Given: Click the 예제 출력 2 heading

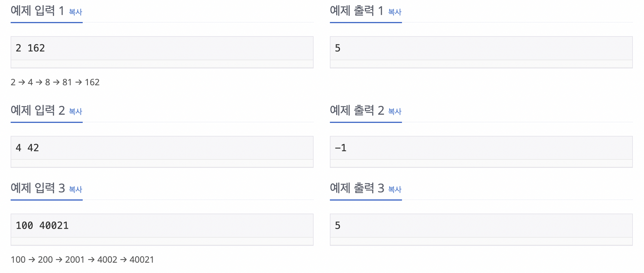Looking at the screenshot, I should pos(357,111).
